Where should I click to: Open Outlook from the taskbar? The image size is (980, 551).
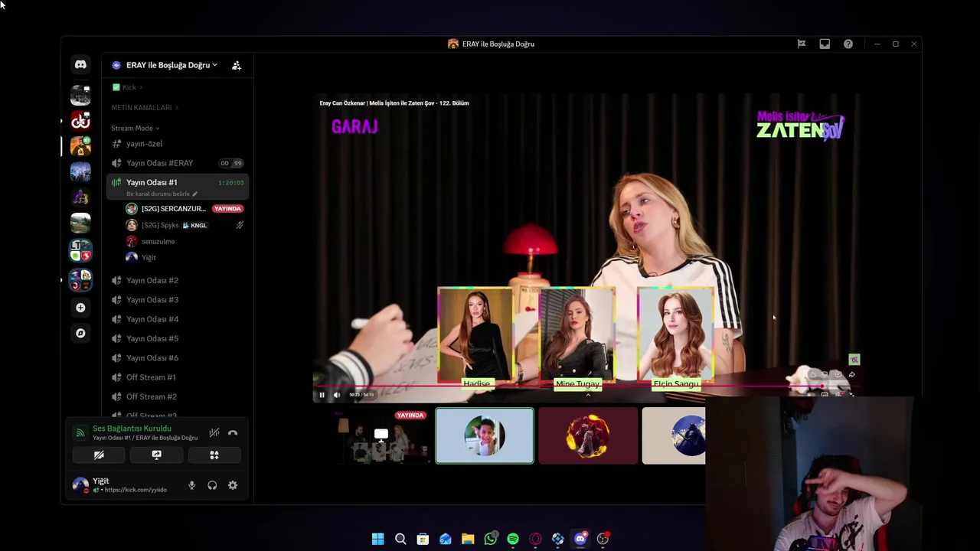[446, 539]
